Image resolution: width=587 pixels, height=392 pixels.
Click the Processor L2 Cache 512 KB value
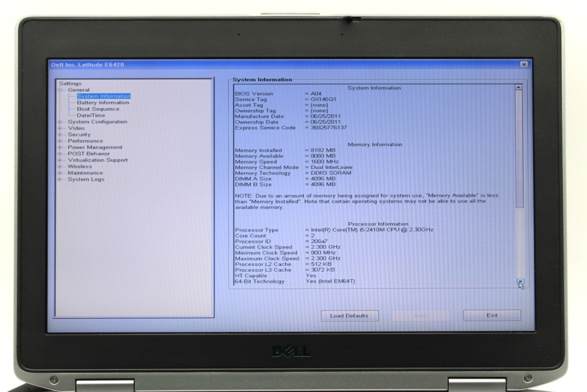(x=321, y=264)
